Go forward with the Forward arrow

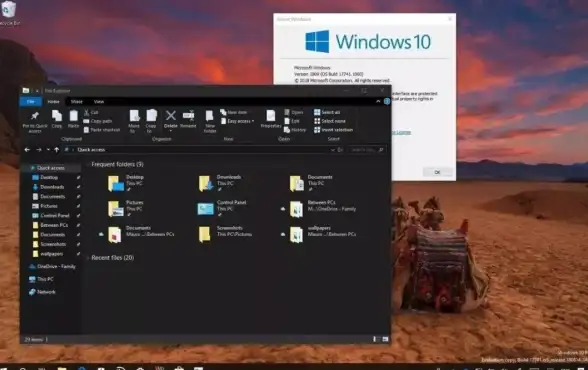click(39, 150)
